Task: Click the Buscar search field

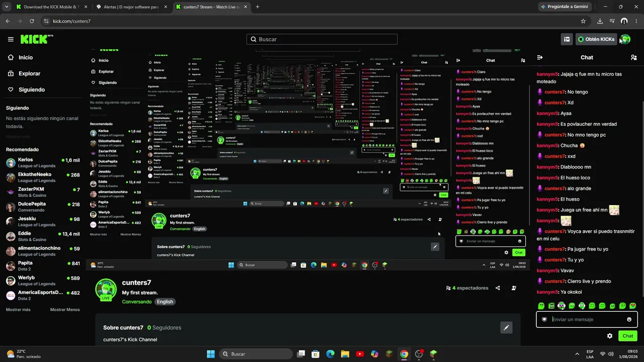Action: click(322, 39)
